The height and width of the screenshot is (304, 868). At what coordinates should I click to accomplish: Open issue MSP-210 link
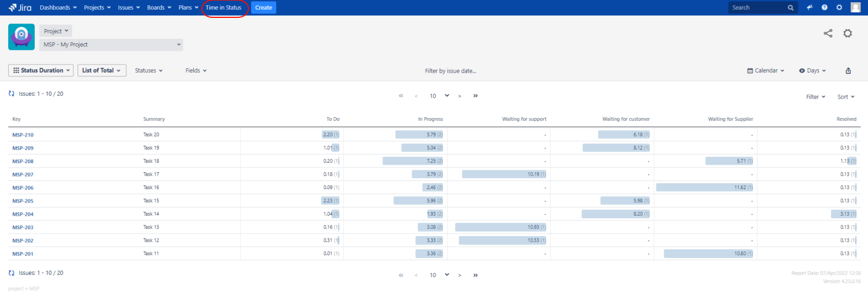coord(23,135)
